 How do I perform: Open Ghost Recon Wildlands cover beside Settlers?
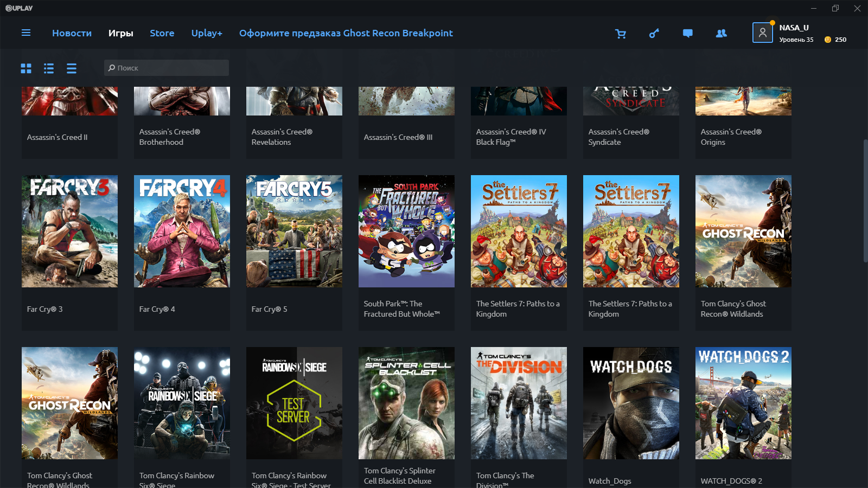click(x=743, y=231)
